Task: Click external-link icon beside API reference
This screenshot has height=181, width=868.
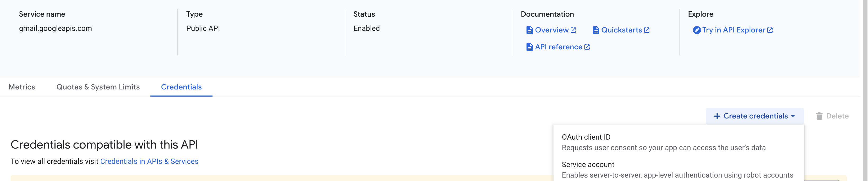Action: pos(587,47)
